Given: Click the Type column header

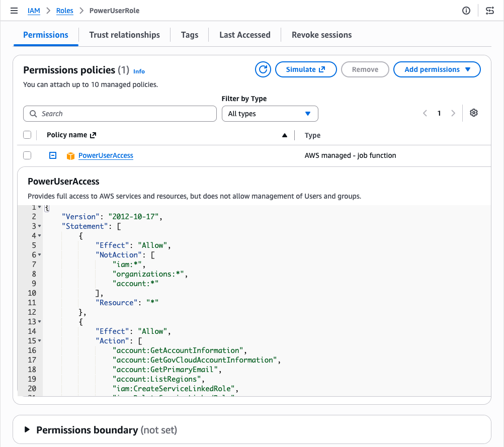Looking at the screenshot, I should click(x=312, y=135).
